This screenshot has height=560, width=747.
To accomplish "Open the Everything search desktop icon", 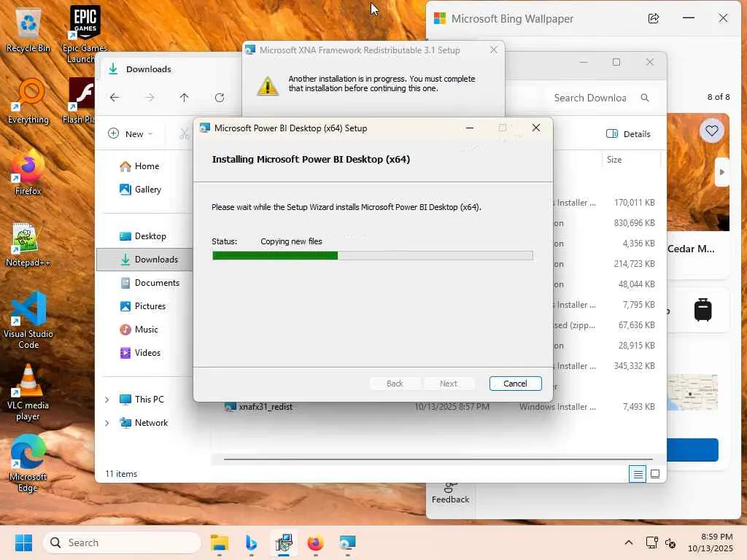I will (28, 101).
